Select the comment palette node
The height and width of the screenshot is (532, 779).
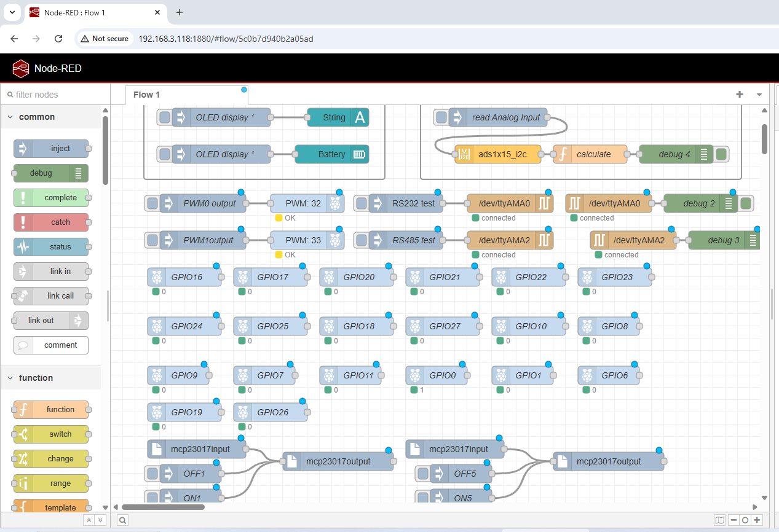pos(51,345)
